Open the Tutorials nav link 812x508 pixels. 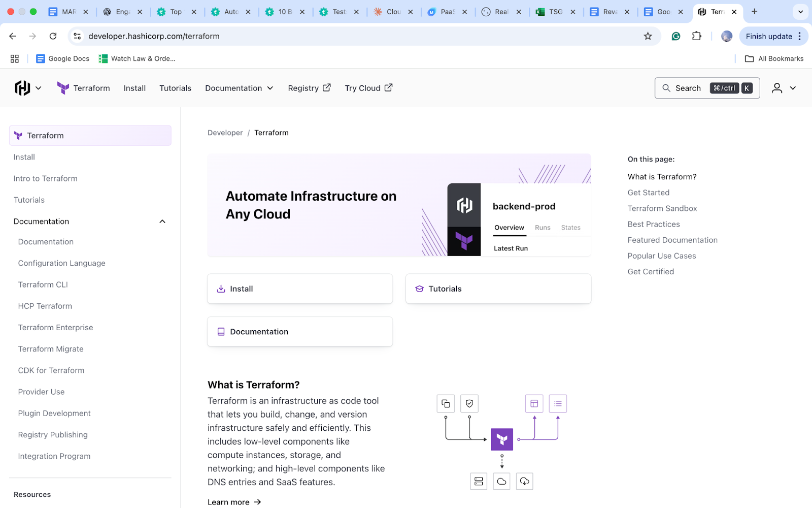point(175,88)
